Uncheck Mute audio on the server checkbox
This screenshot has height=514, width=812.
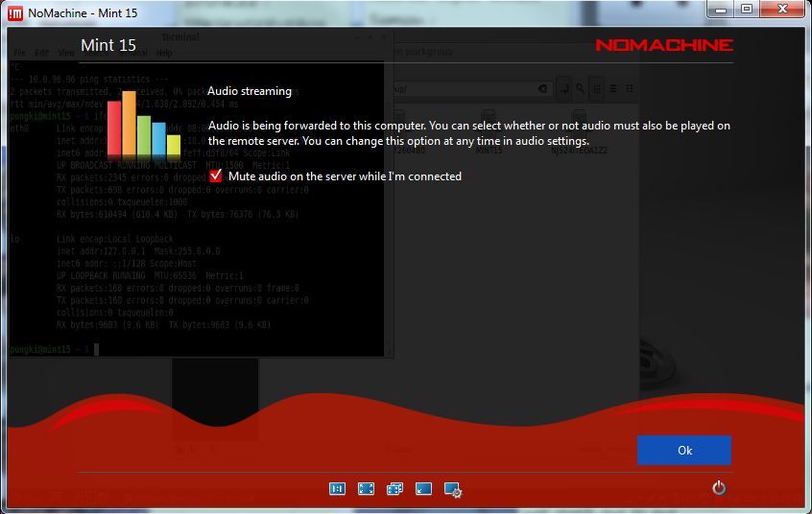point(216,176)
